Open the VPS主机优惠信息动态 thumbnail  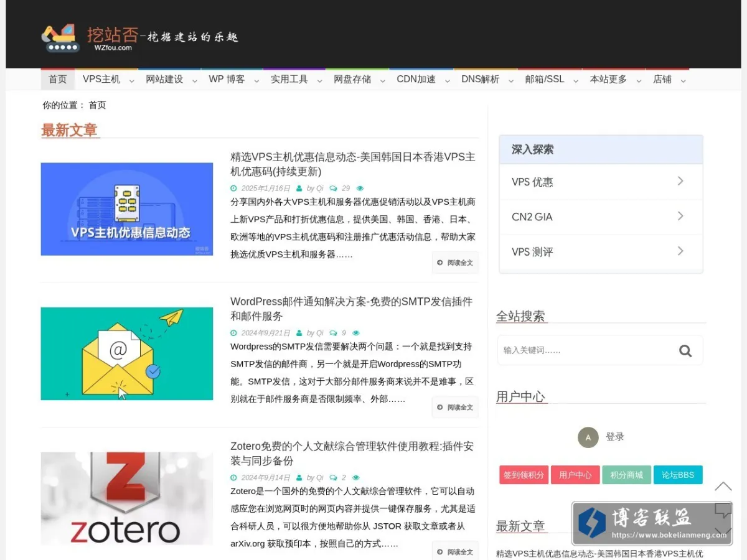pyautogui.click(x=127, y=209)
